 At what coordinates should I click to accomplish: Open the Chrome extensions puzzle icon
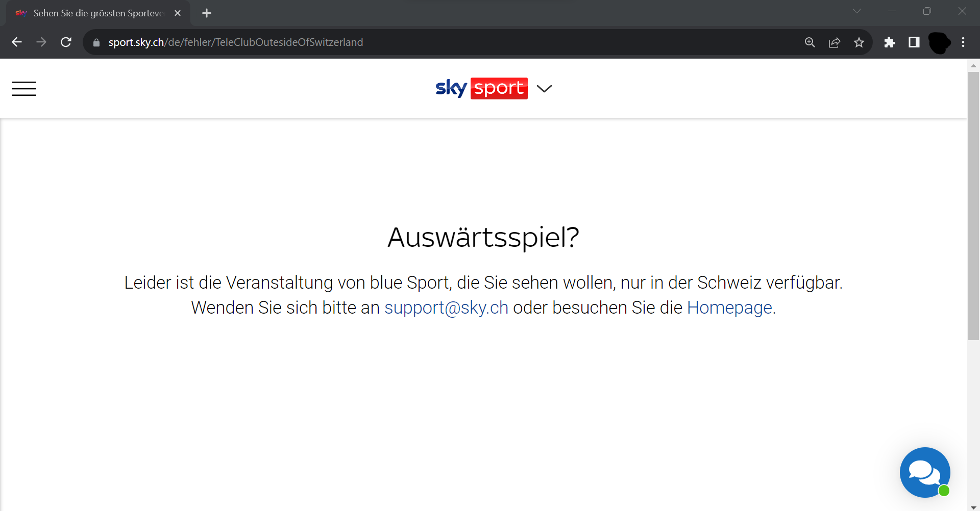click(890, 42)
